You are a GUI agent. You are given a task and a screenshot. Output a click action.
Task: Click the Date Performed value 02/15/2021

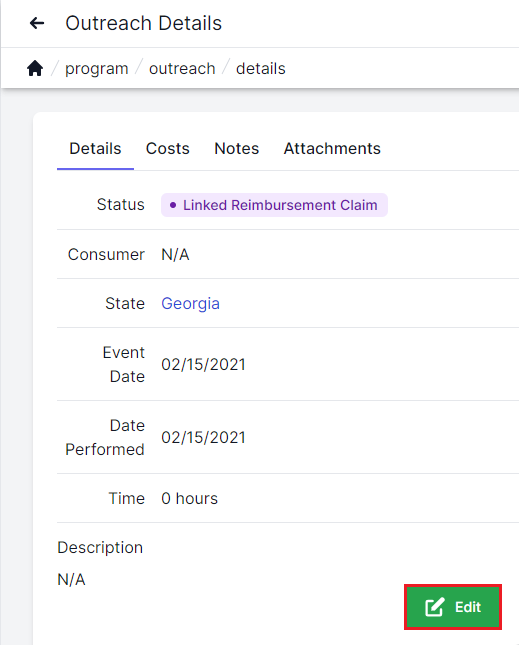(204, 437)
